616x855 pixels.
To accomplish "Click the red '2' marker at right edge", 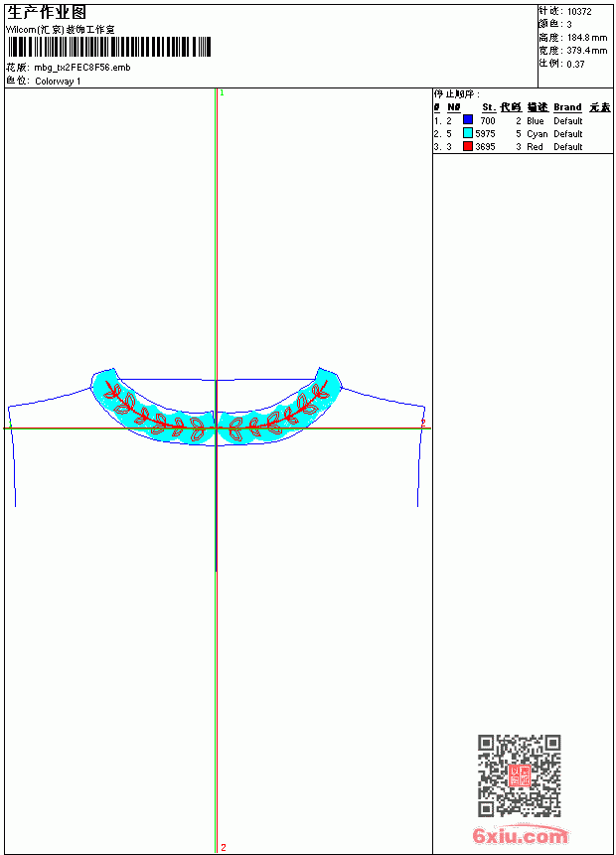I will tap(422, 423).
